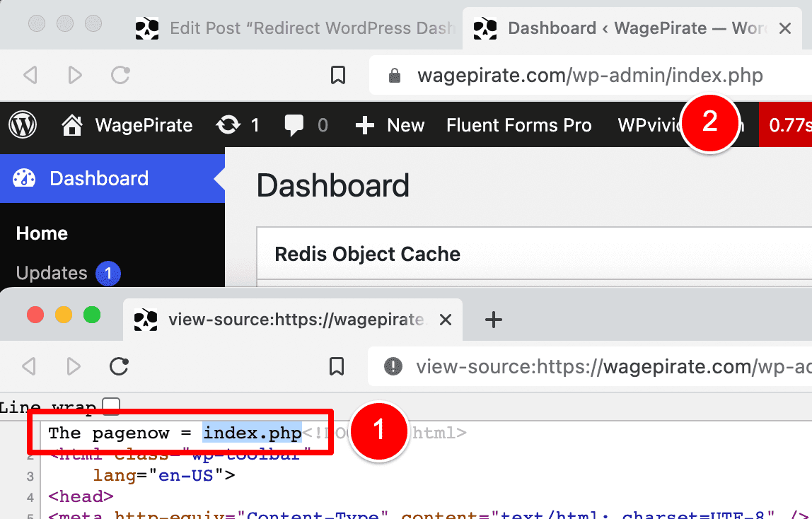Open the comments bubble icon in admin bar
Viewport: 812px width, 519px height.
[x=294, y=125]
